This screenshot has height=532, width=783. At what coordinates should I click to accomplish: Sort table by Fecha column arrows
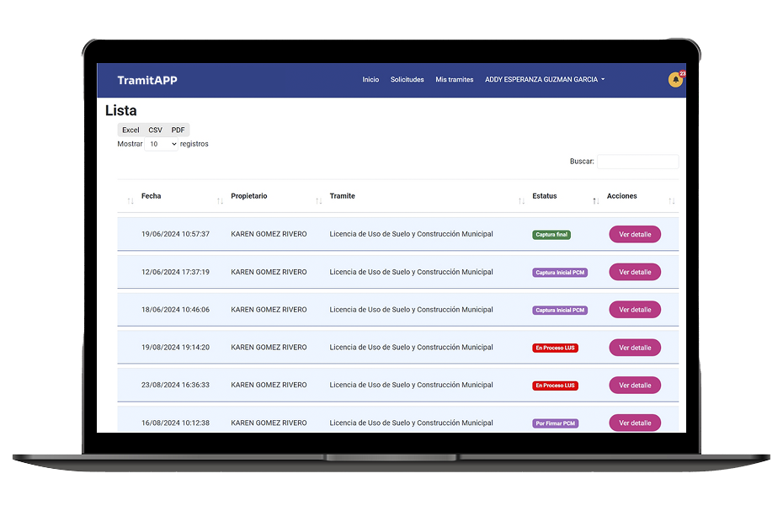[130, 201]
